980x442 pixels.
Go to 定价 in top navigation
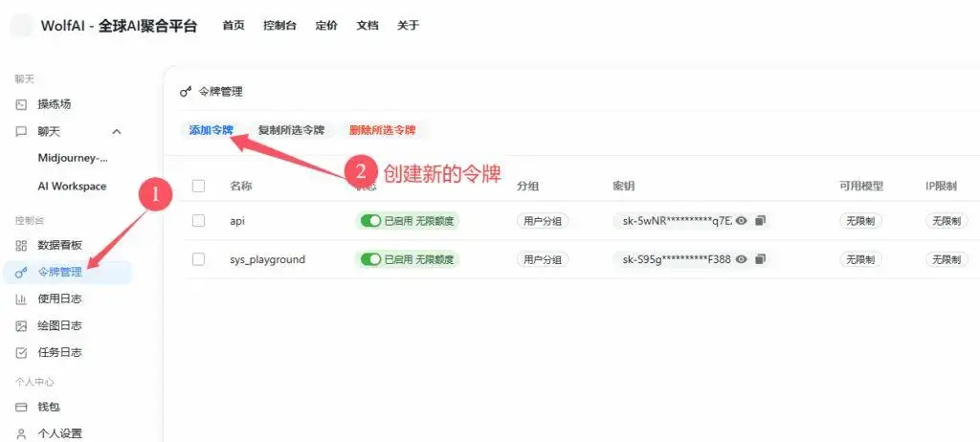(x=326, y=26)
